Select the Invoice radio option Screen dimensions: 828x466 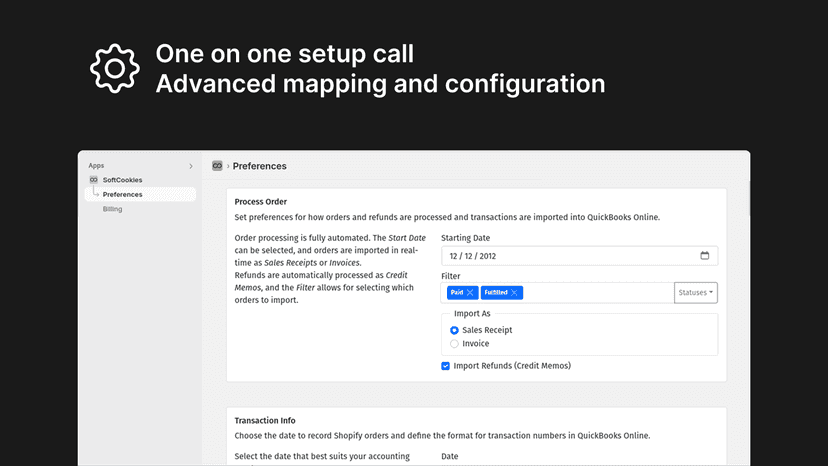coord(454,344)
